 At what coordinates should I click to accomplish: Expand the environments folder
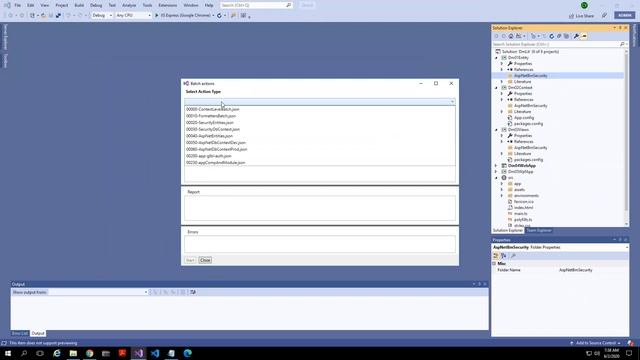coord(502,196)
